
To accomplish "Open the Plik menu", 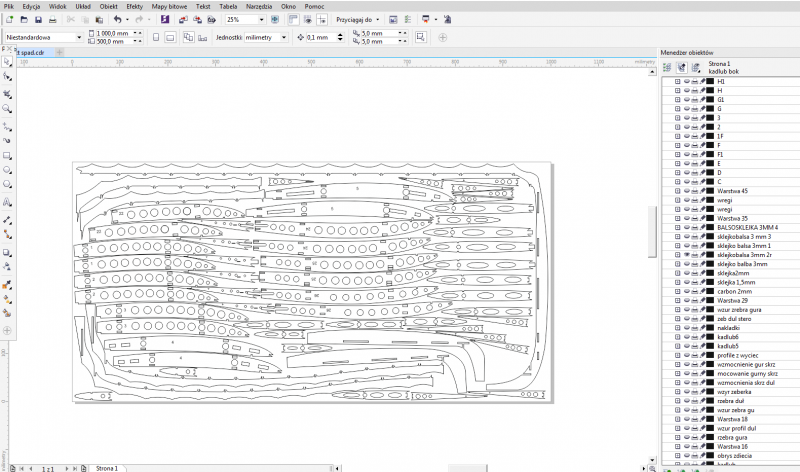I will tap(9, 6).
